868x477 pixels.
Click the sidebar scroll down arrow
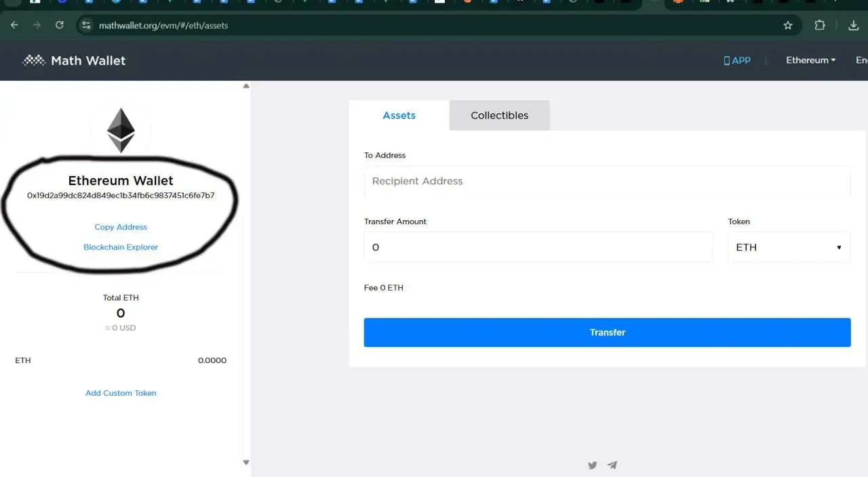246,463
